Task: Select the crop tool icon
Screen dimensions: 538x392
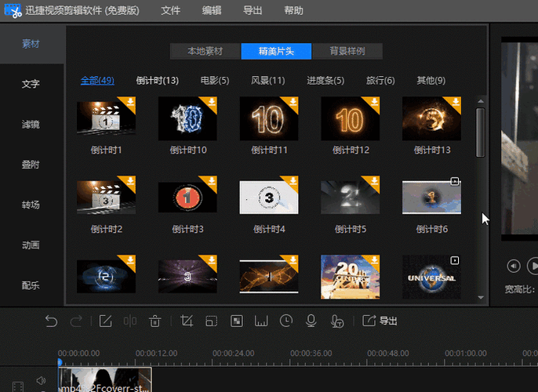Action: click(x=187, y=321)
